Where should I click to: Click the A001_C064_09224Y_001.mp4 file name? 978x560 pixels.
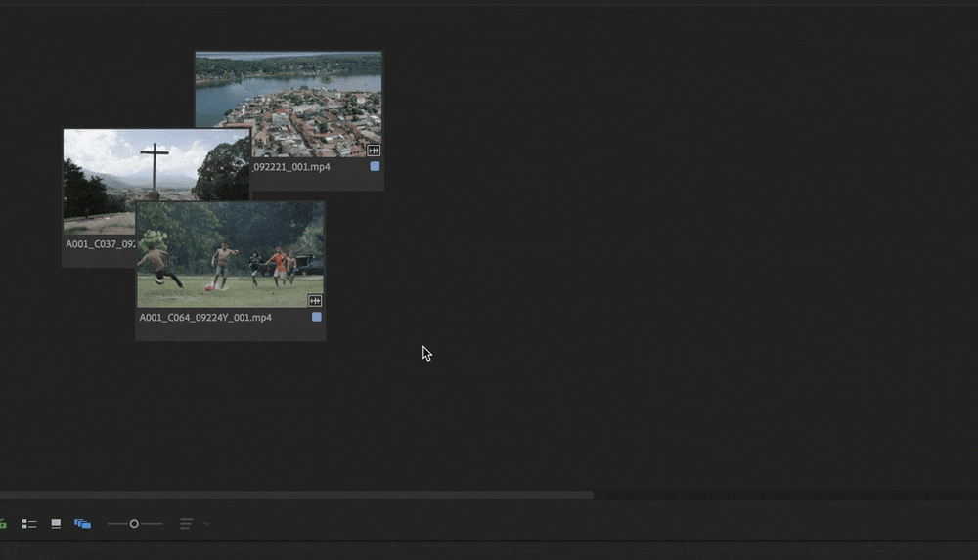(x=205, y=318)
